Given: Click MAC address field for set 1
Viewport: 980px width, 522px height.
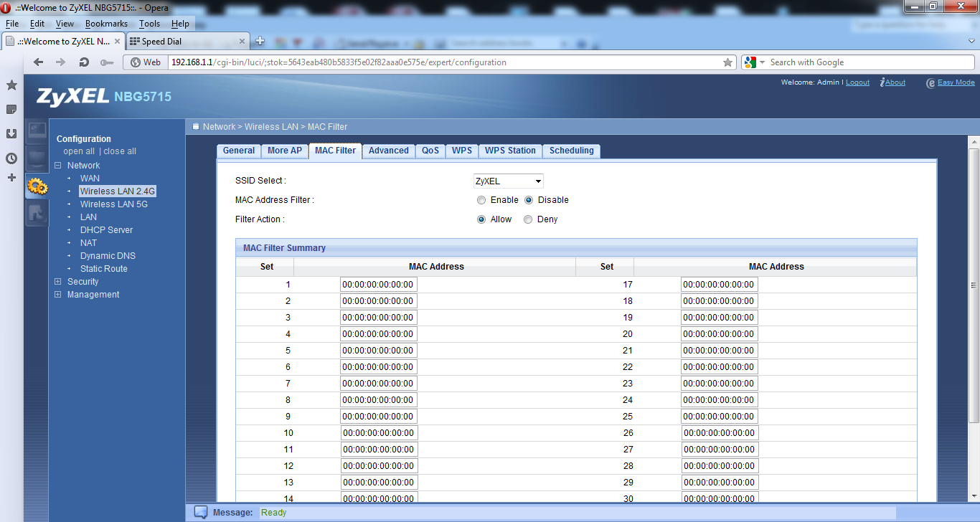Looking at the screenshot, I should pos(379,285).
